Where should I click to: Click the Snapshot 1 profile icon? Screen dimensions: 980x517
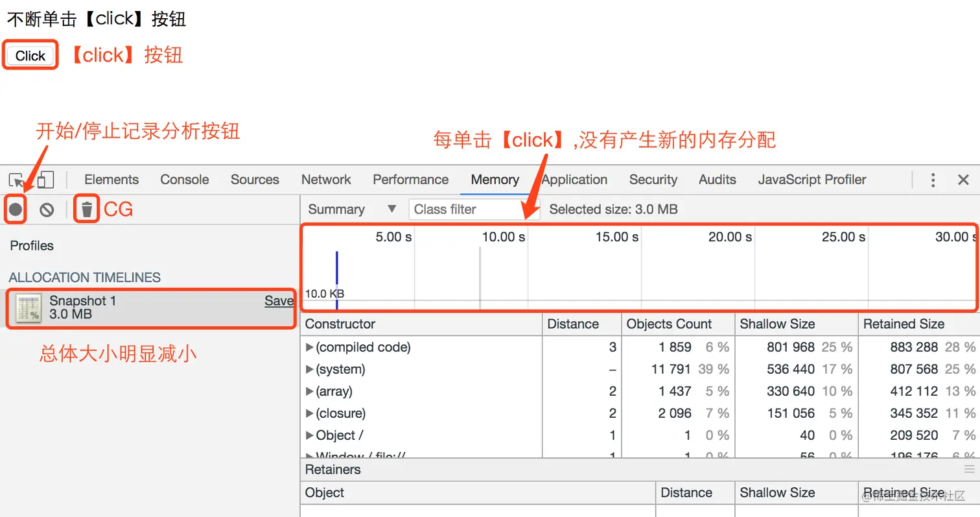coord(29,308)
